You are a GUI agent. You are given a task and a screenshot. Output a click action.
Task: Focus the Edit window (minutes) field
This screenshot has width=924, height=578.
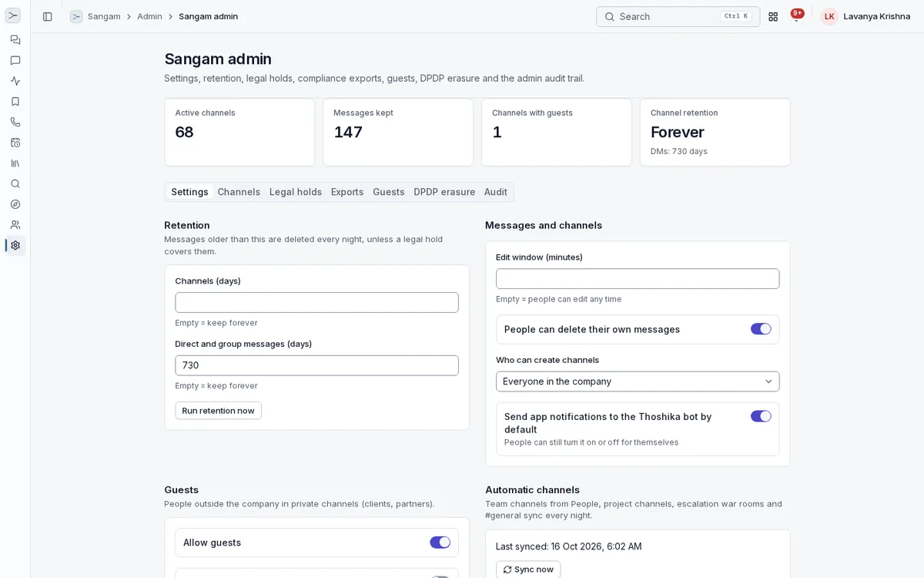point(638,278)
